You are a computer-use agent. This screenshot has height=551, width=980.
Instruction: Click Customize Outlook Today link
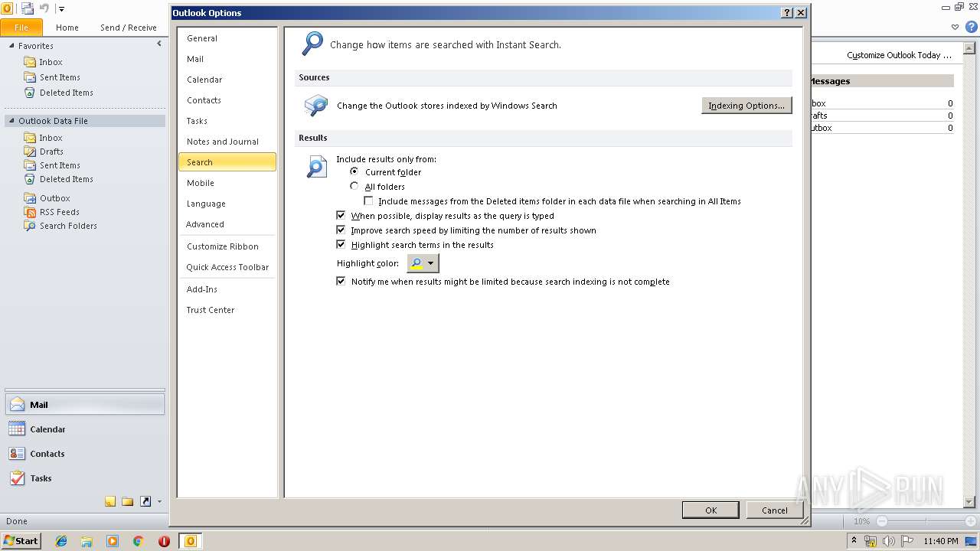tap(899, 55)
